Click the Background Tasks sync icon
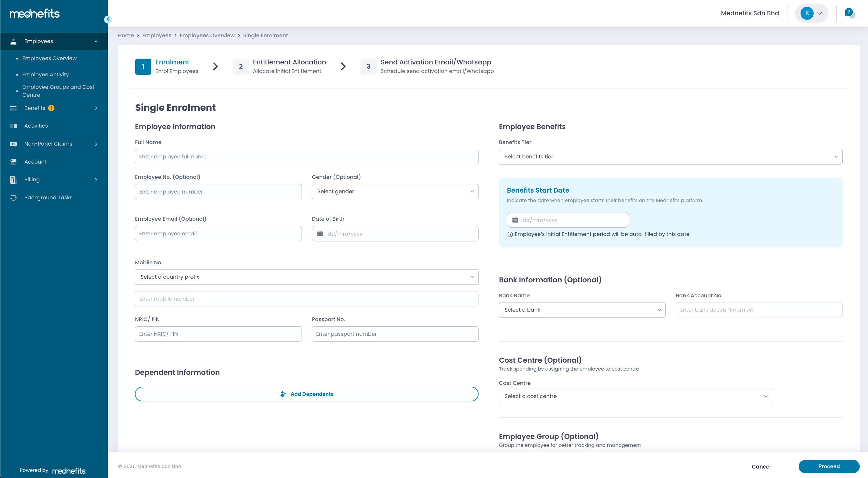 tap(13, 197)
